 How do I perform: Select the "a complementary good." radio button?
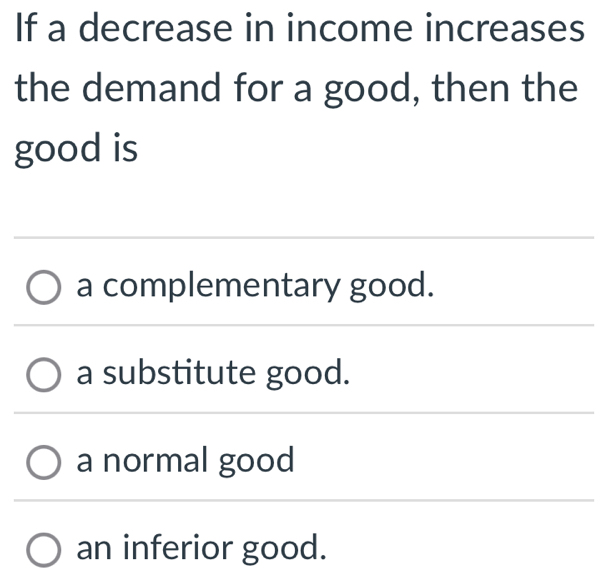pyautogui.click(x=43, y=287)
